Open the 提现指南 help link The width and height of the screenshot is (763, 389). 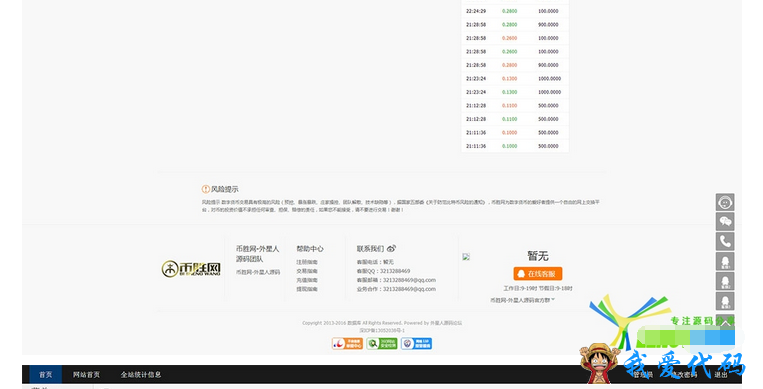(x=307, y=289)
